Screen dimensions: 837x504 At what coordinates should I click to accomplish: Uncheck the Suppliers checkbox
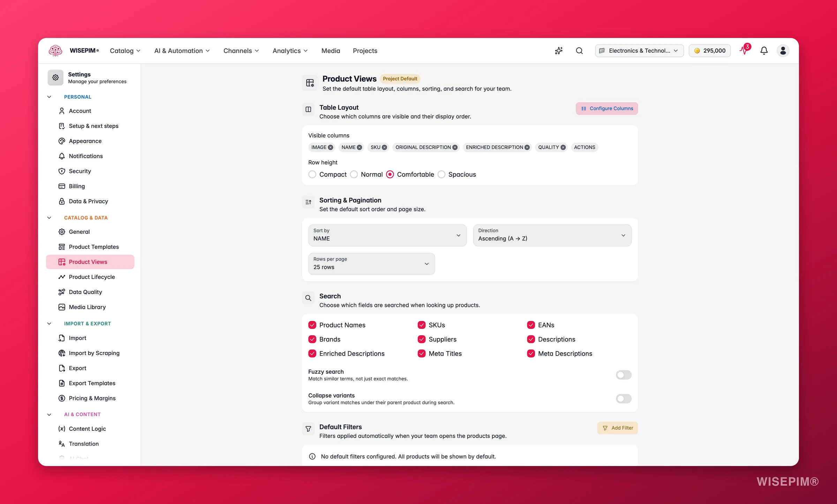(x=422, y=339)
